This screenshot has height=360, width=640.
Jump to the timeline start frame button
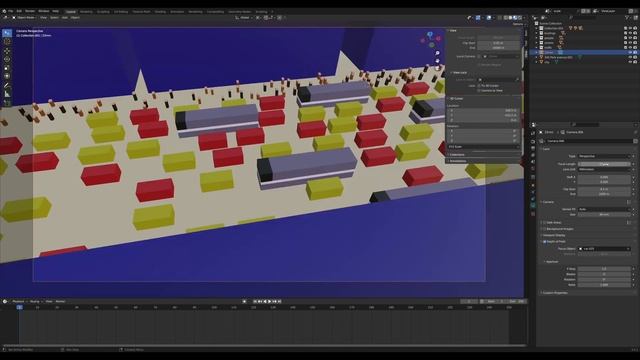pos(255,301)
